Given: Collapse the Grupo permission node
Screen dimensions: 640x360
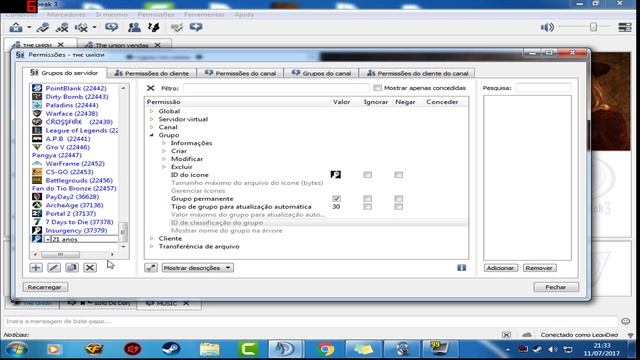Looking at the screenshot, I should 151,135.
